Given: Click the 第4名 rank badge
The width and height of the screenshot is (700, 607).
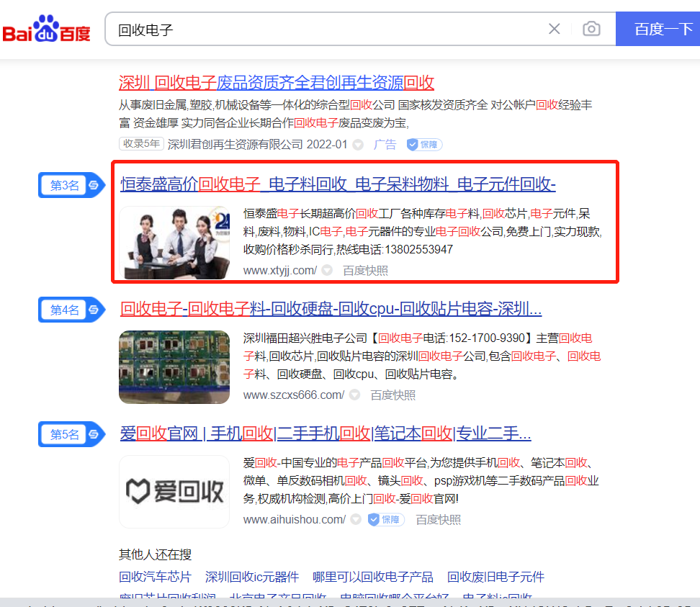Looking at the screenshot, I should pos(71,310).
